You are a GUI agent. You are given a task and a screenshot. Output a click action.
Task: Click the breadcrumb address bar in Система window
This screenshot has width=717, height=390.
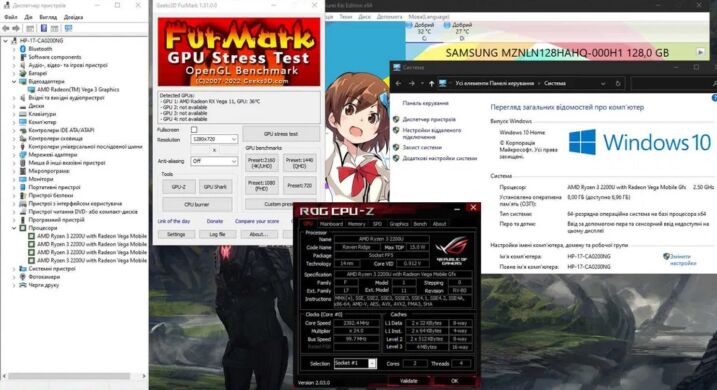pyautogui.click(x=531, y=84)
